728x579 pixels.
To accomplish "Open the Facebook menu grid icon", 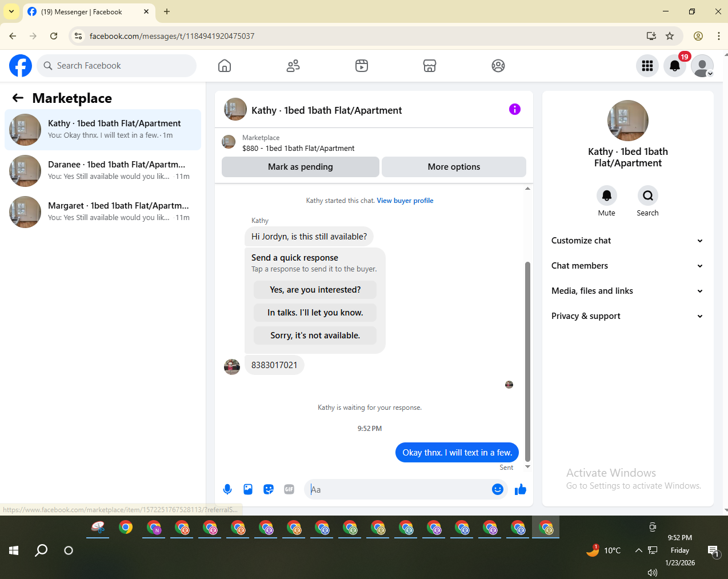I will click(x=647, y=66).
